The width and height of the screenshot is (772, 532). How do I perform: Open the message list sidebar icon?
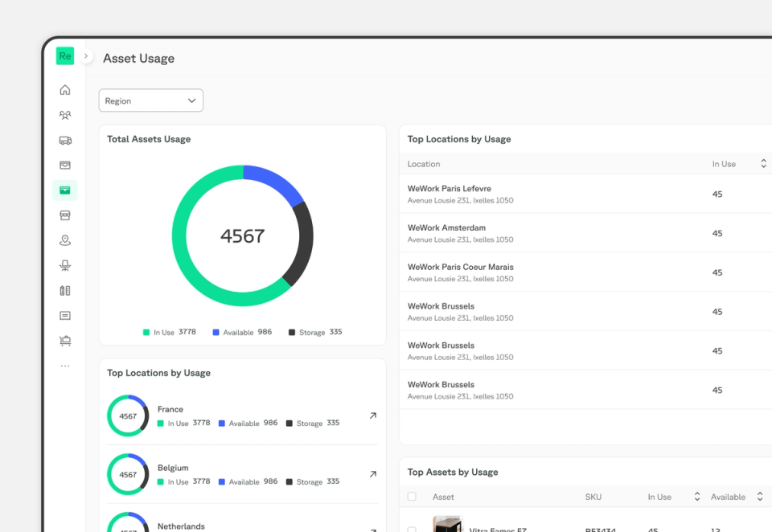pos(65,316)
